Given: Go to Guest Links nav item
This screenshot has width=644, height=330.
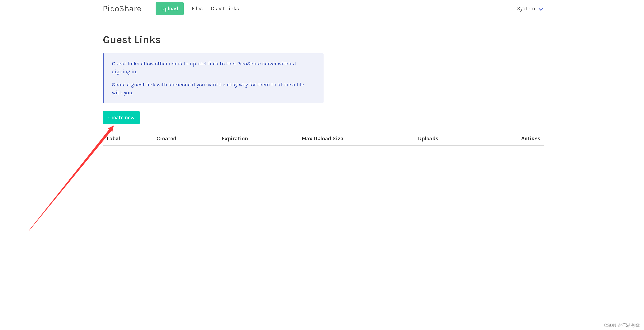Looking at the screenshot, I should click(225, 9).
